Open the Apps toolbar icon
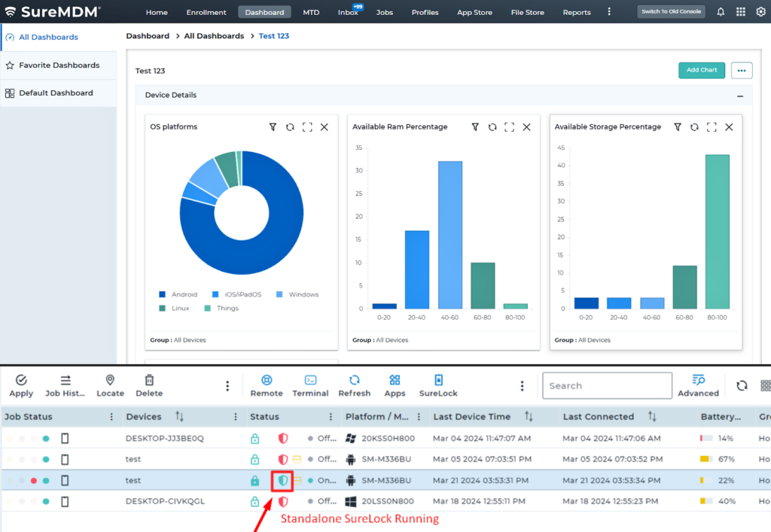 coord(395,381)
